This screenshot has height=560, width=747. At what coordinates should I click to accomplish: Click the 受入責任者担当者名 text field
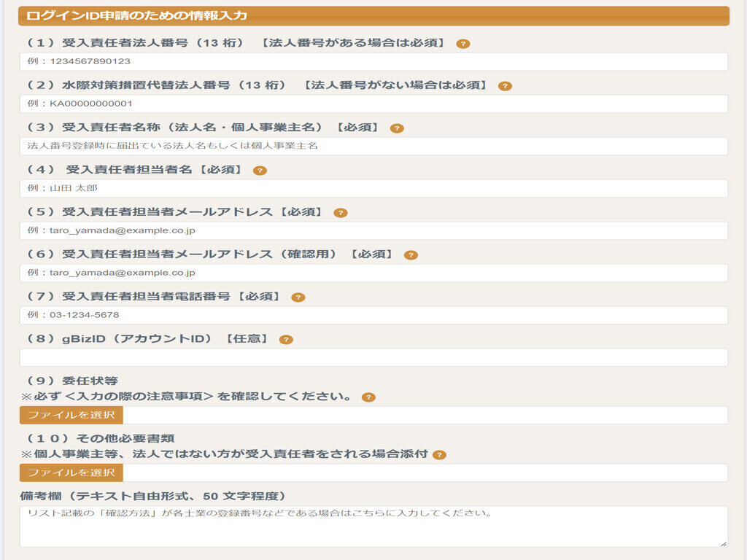[373, 188]
